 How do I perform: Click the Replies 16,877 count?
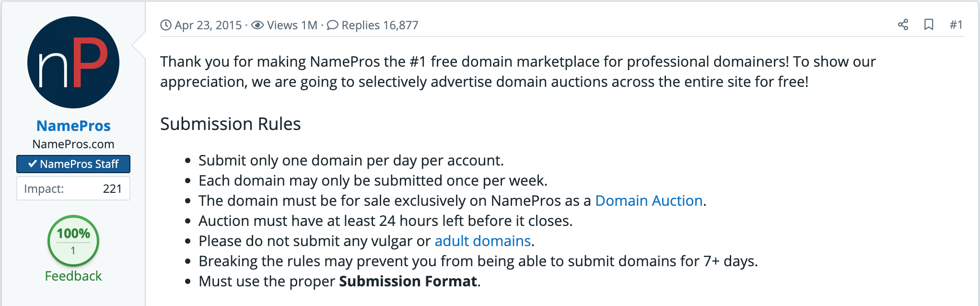[380, 25]
